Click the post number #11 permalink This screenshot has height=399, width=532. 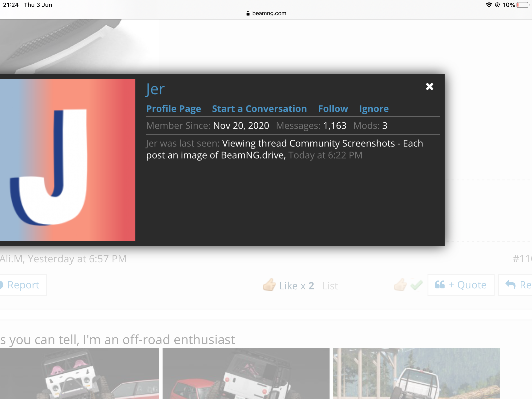[522, 259]
